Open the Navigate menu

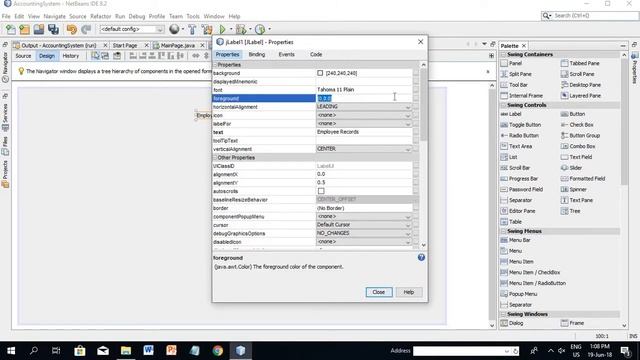pyautogui.click(x=54, y=16)
